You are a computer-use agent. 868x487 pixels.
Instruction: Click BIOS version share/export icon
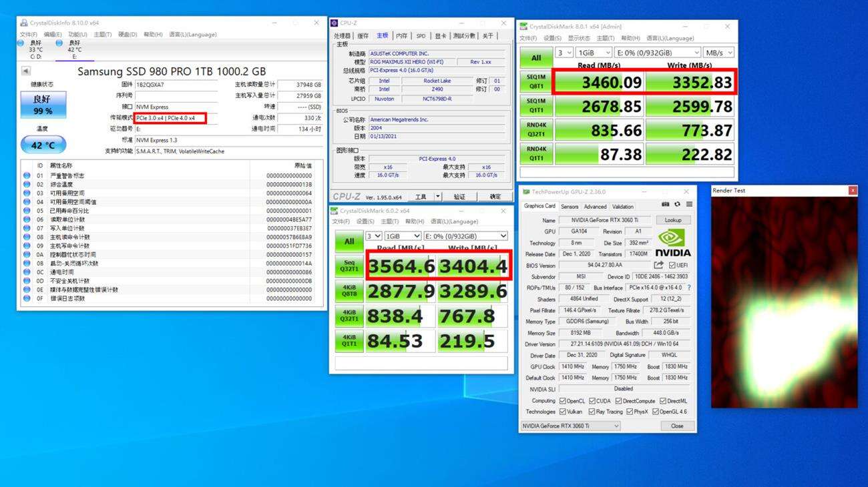click(659, 266)
